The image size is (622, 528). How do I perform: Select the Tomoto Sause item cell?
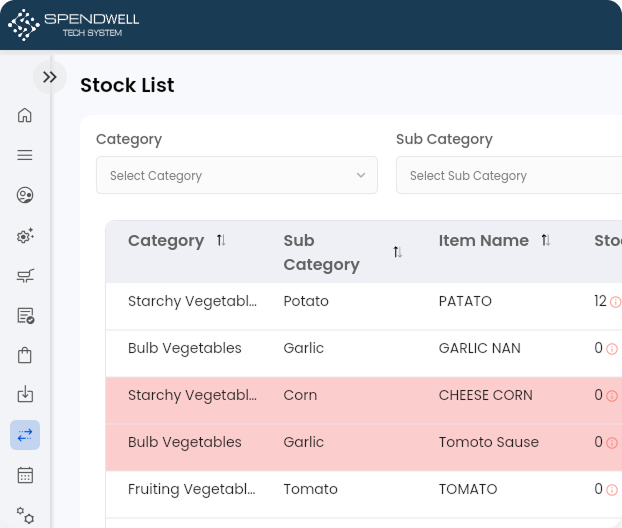point(489,442)
